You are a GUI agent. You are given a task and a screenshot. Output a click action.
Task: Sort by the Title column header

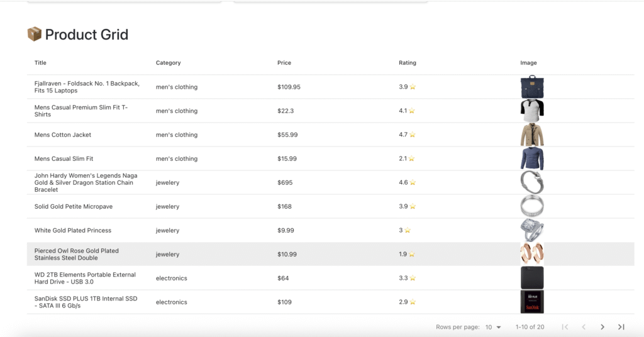[x=40, y=63]
